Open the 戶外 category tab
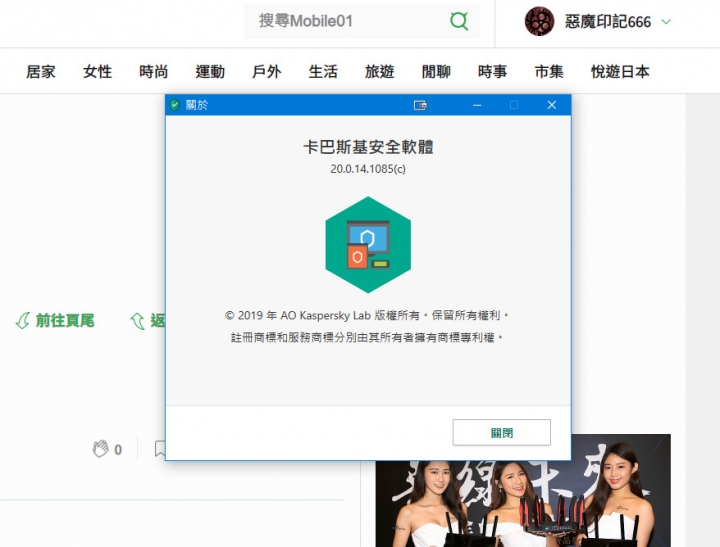Screen dimensions: 720x547 click(267, 72)
